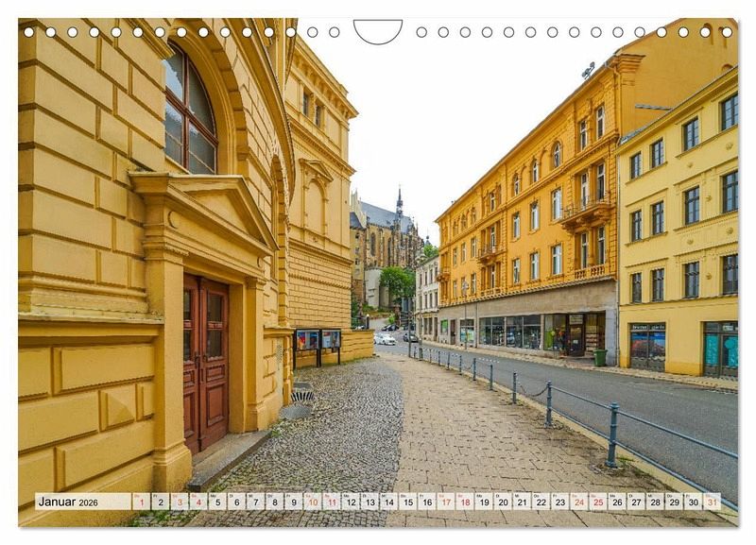Select day 27 in the calendar strip

click(636, 502)
